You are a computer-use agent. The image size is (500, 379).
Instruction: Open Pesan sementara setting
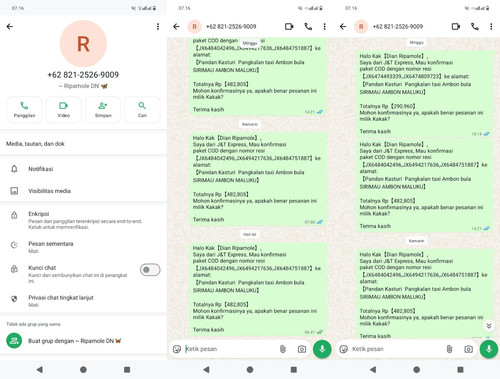[x=83, y=247]
